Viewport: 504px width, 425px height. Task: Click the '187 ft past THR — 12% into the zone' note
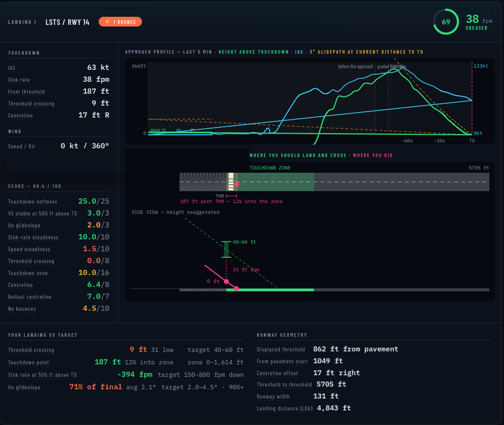click(x=231, y=201)
